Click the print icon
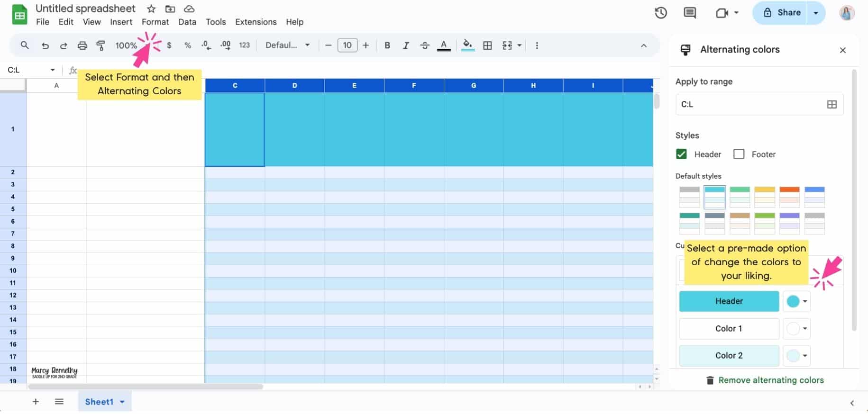Image resolution: width=868 pixels, height=414 pixels. pyautogui.click(x=82, y=45)
